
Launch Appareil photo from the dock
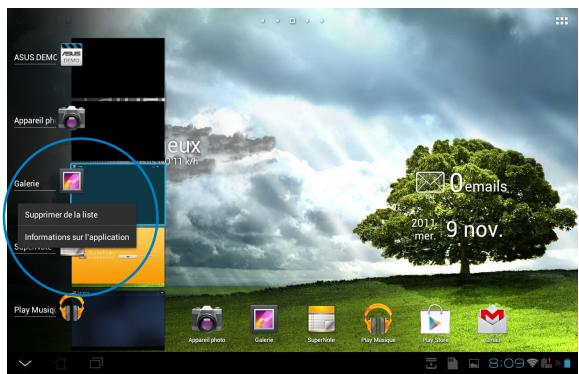(x=207, y=323)
